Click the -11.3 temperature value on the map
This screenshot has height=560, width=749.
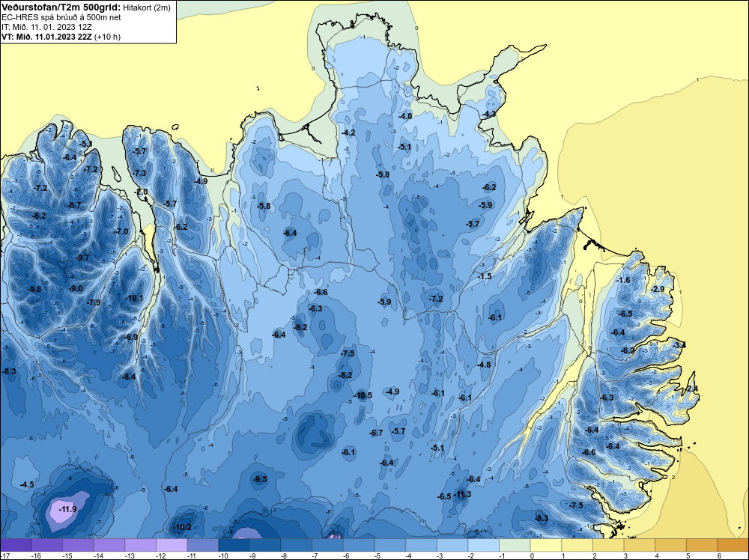pos(462,494)
